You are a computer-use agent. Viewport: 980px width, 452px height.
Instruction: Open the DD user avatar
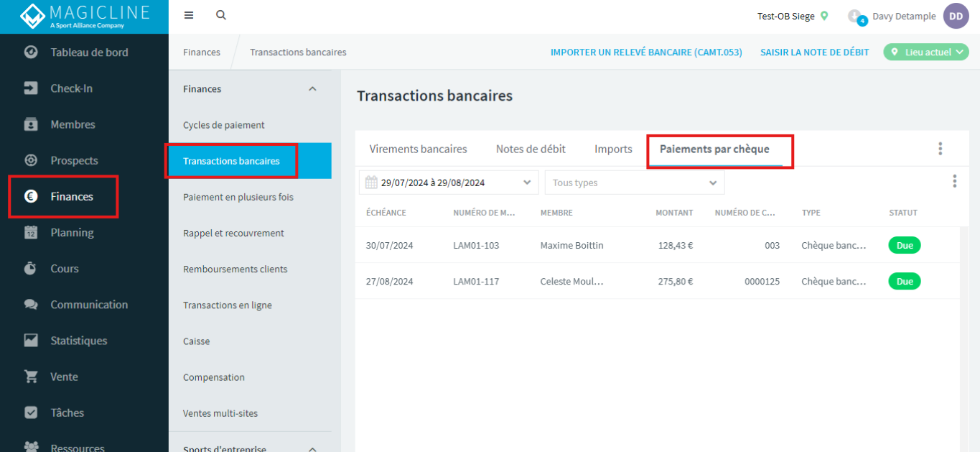pos(956,16)
